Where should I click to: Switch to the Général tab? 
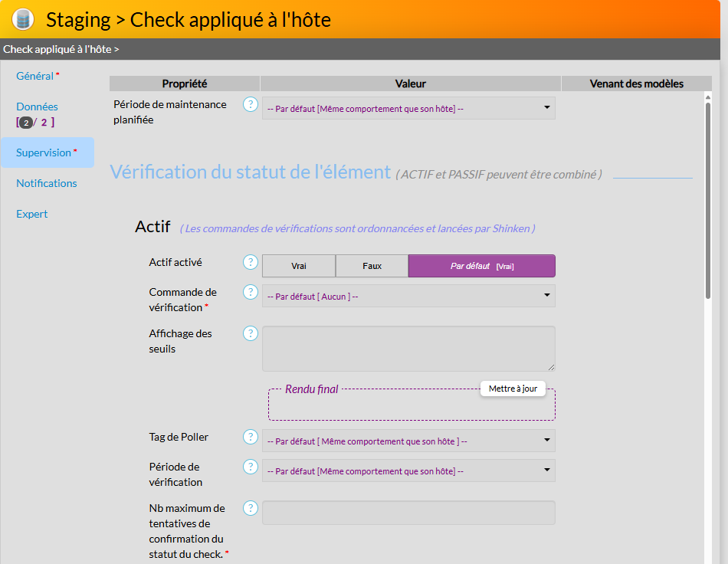click(35, 76)
